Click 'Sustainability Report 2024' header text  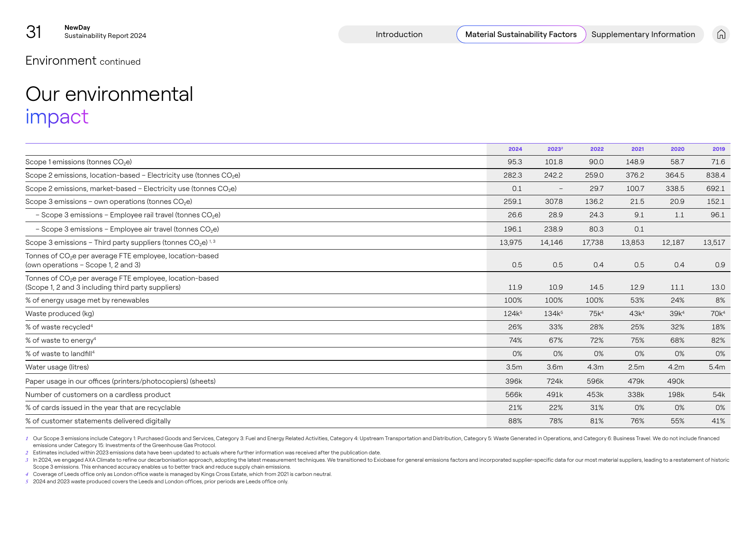105,36
